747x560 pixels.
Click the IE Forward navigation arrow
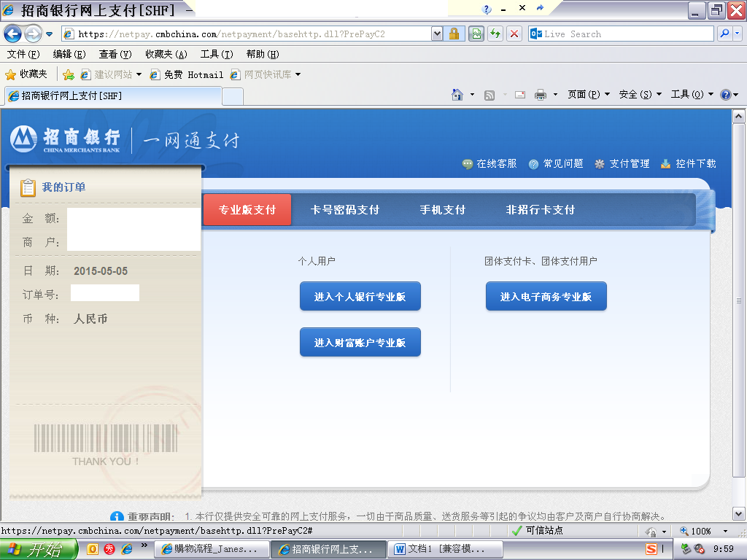tap(33, 34)
